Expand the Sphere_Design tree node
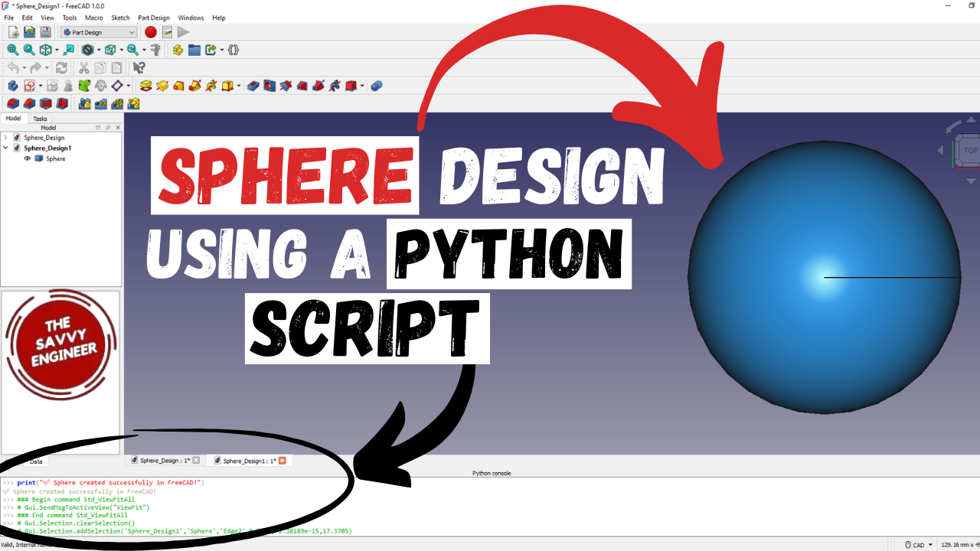This screenshot has width=980, height=551. (x=6, y=138)
